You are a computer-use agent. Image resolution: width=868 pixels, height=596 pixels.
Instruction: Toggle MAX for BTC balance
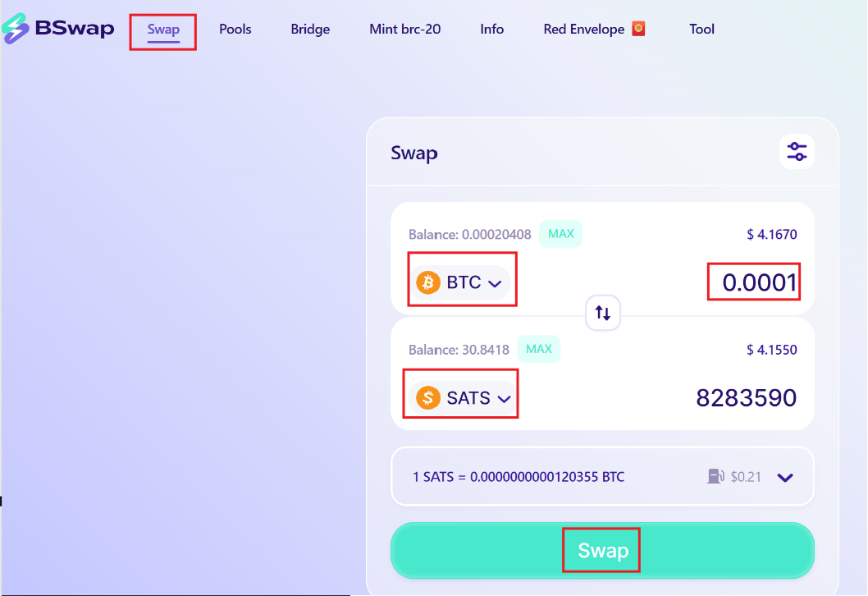tap(560, 233)
